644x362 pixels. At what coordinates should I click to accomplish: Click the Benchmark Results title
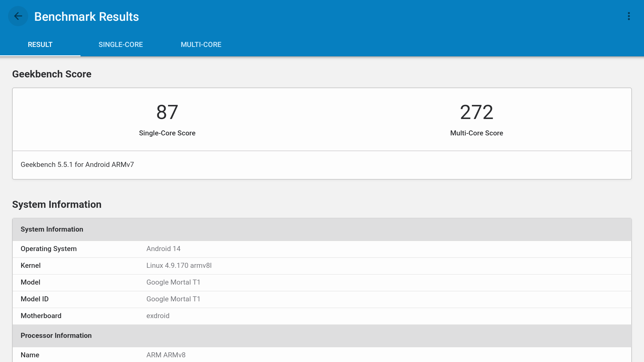pos(87,17)
